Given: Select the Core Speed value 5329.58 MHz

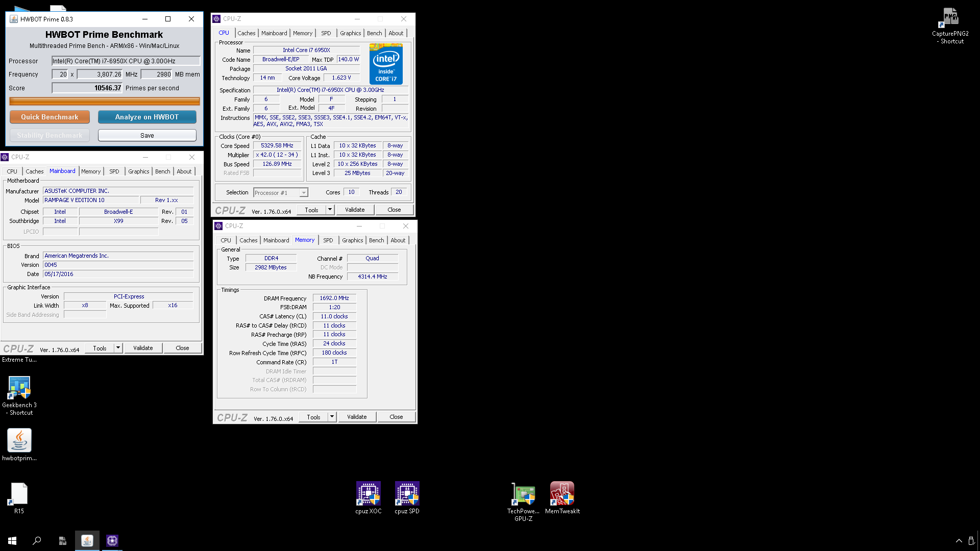Looking at the screenshot, I should pyautogui.click(x=277, y=146).
